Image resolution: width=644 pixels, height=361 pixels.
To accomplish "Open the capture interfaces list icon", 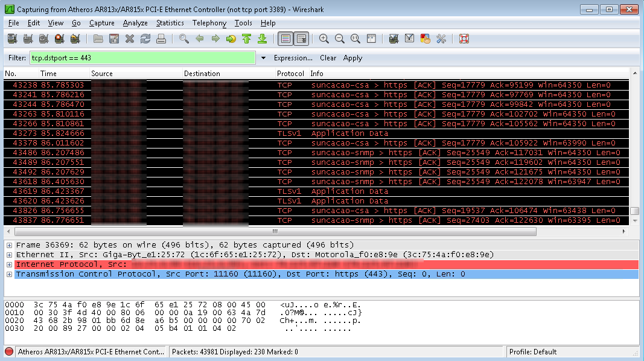I will point(12,39).
